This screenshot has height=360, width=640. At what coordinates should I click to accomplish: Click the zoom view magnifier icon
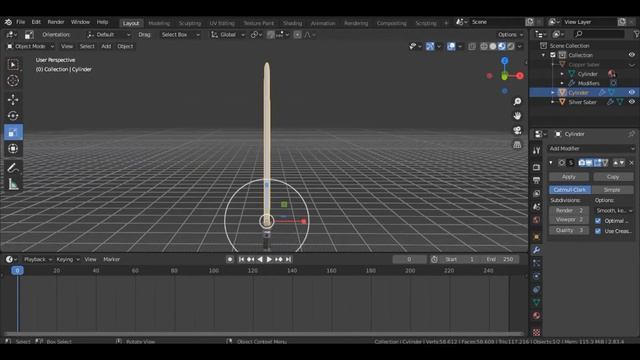(517, 102)
